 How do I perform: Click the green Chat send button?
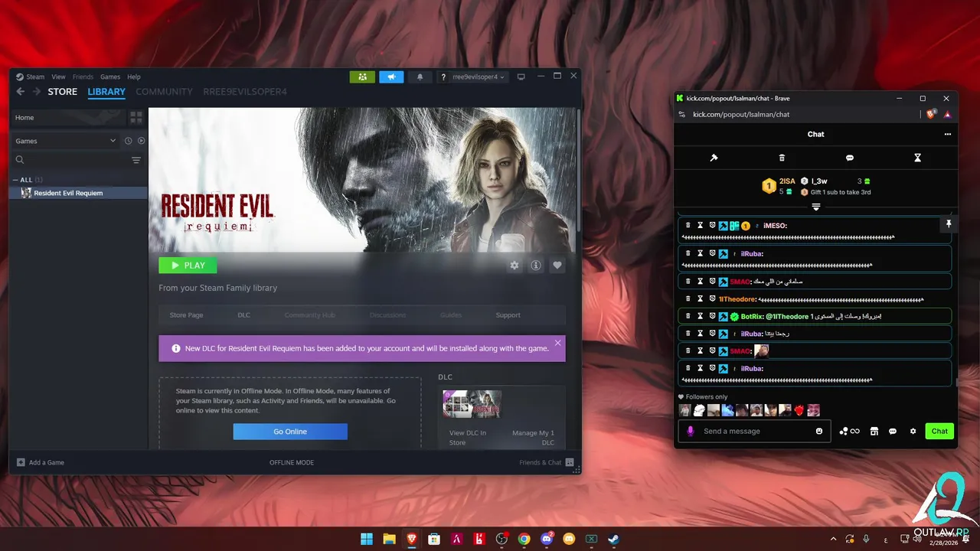(x=939, y=431)
